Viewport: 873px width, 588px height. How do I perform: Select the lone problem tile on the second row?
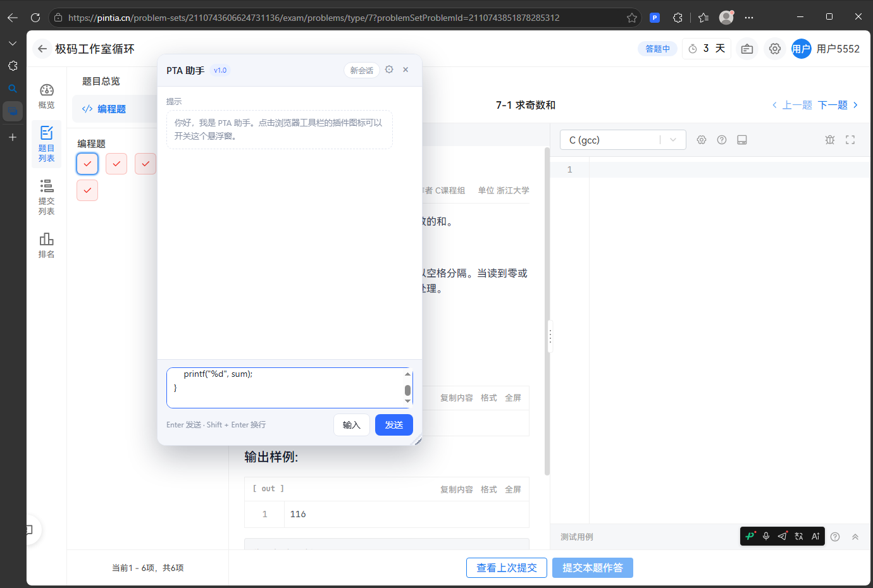coord(87,190)
